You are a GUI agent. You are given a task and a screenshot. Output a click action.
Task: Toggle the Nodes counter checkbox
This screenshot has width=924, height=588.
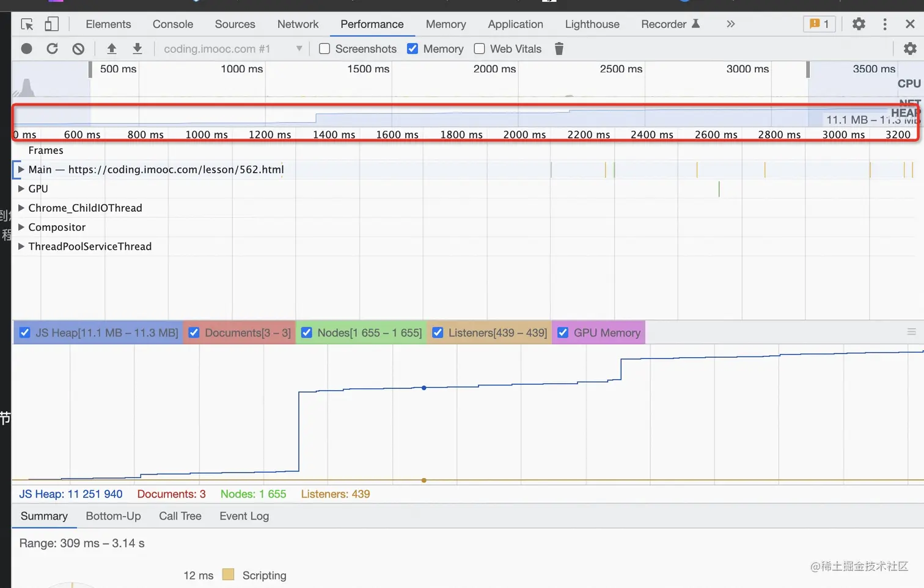307,333
